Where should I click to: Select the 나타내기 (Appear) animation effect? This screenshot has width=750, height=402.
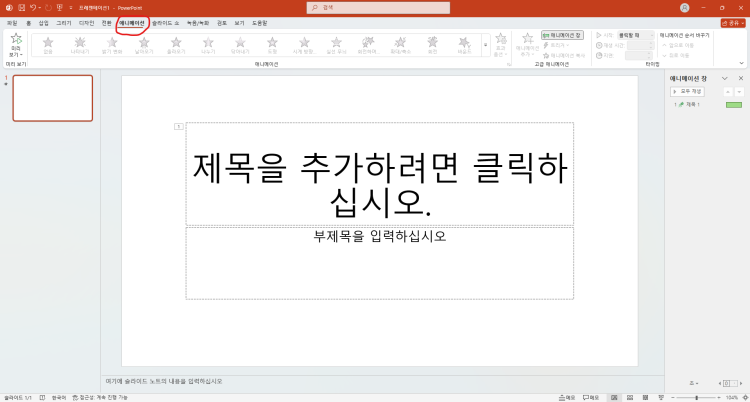(x=80, y=45)
